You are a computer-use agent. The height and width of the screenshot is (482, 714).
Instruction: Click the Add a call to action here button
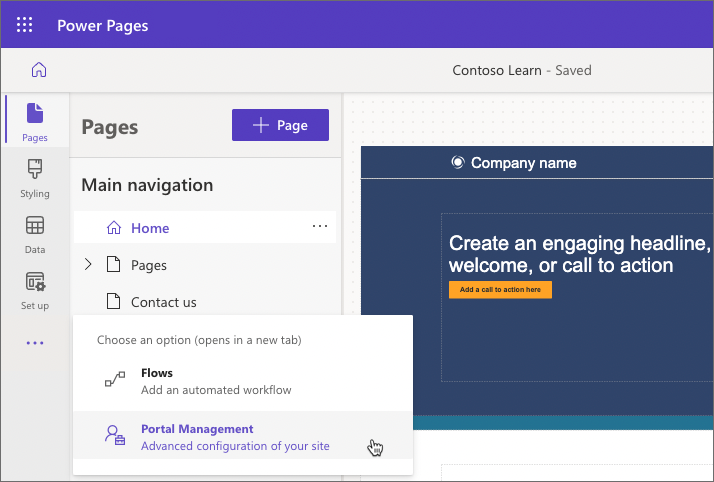(500, 289)
